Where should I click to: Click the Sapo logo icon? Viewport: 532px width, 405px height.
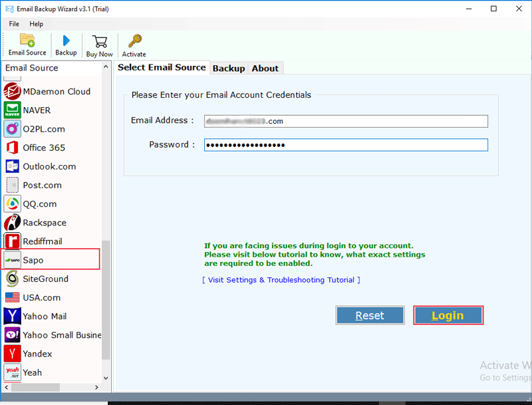tap(12, 260)
